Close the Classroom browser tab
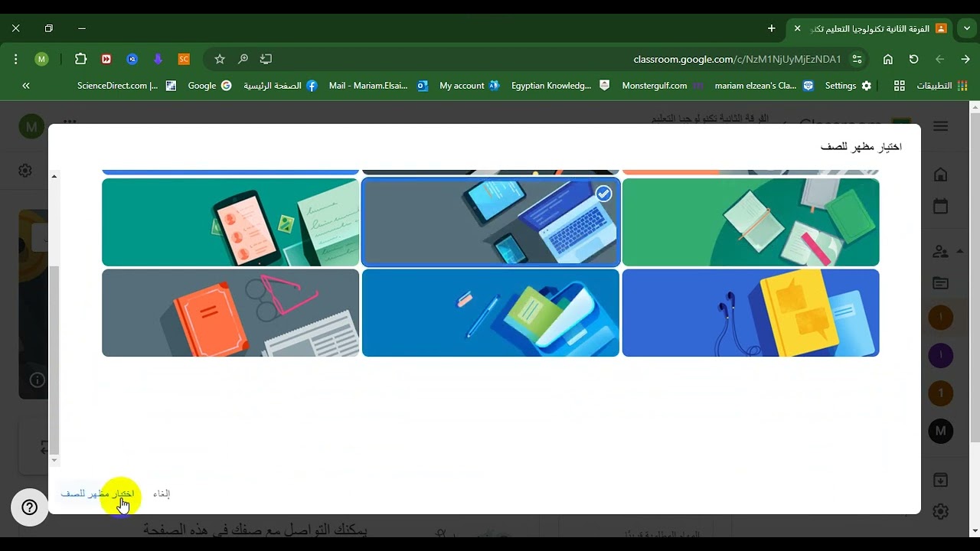The width and height of the screenshot is (980, 551). (x=797, y=28)
